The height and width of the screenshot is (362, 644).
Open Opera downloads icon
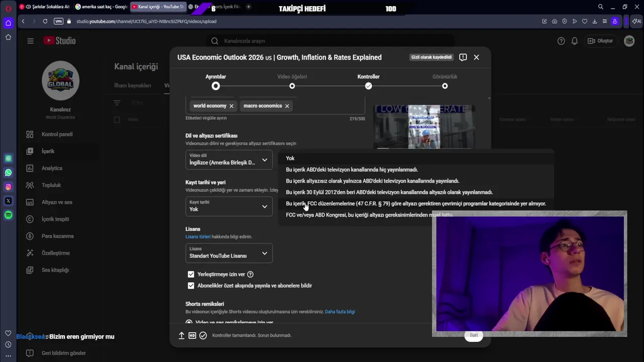[595, 21]
